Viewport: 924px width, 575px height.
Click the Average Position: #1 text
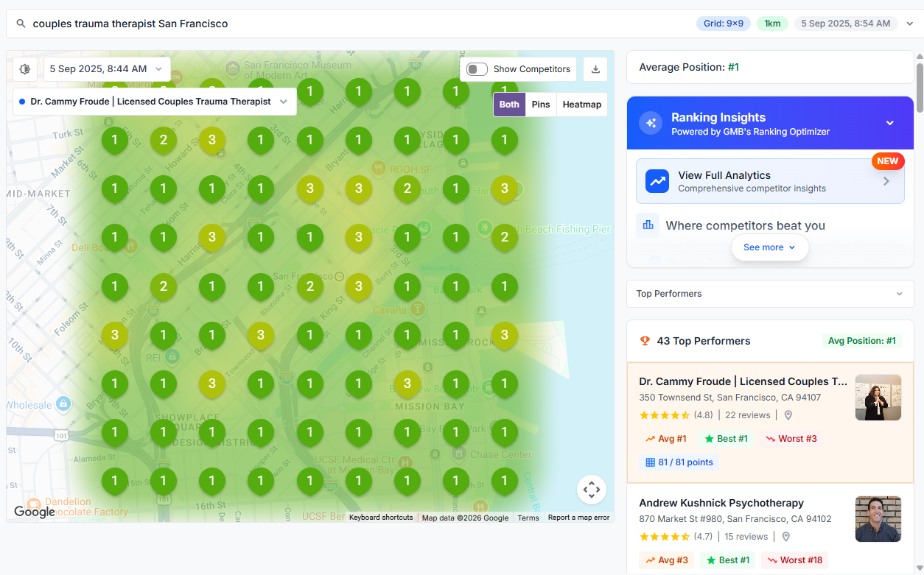pos(689,67)
